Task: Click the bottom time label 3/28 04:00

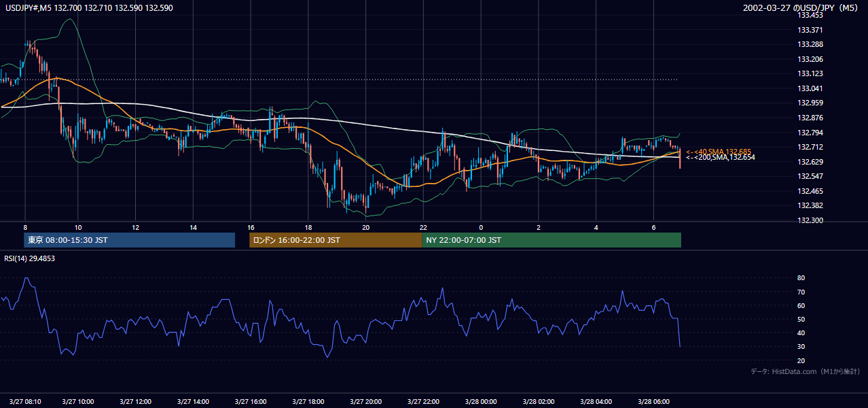Action: tap(597, 401)
